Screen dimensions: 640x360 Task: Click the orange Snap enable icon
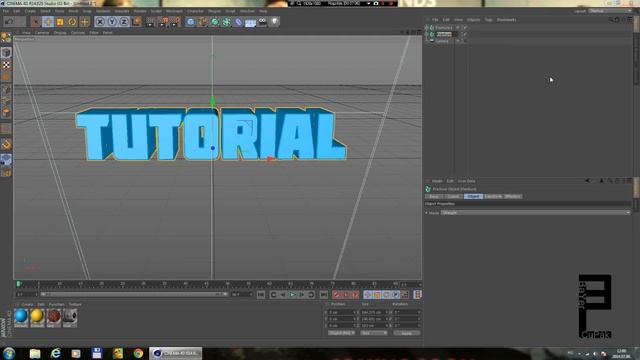(x=6, y=144)
